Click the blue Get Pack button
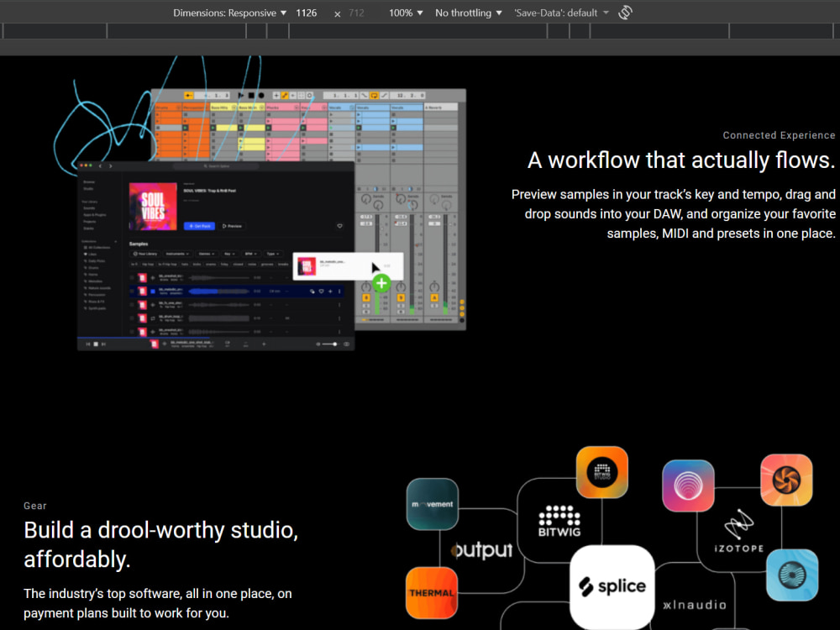 199,226
